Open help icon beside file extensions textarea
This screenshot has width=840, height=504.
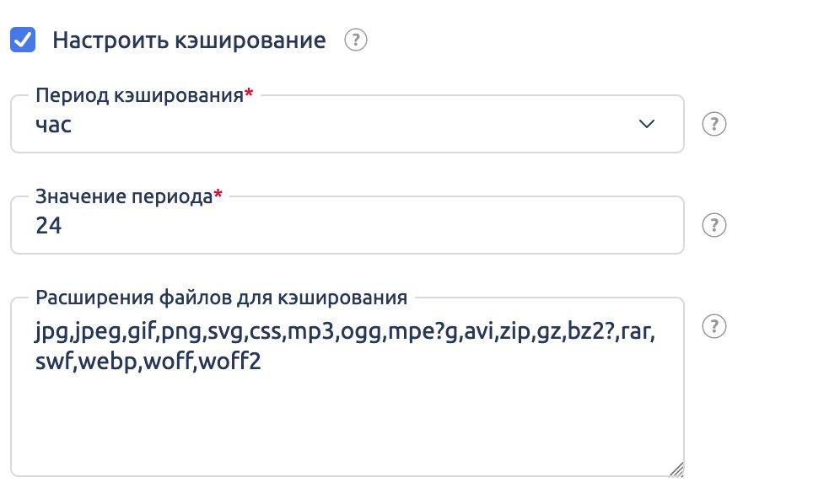tap(714, 326)
